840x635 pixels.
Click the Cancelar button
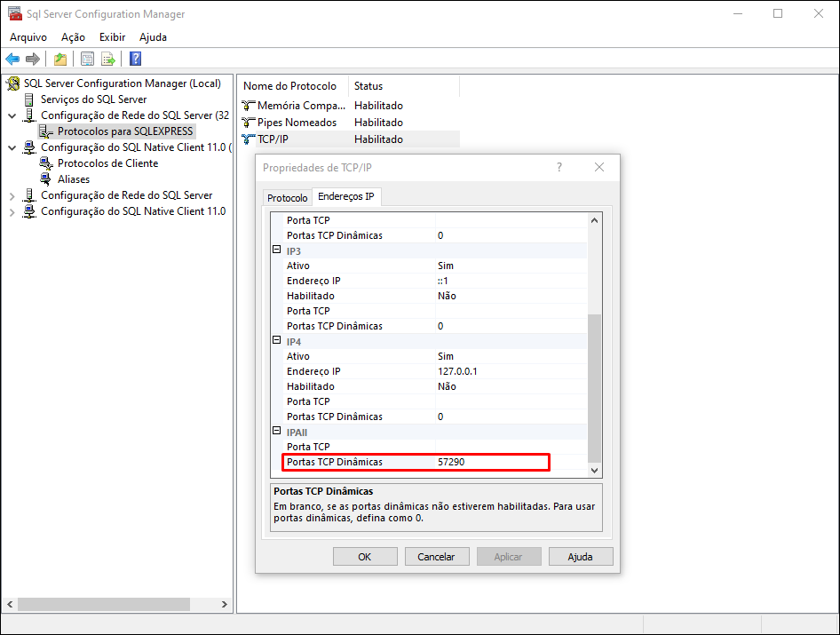pos(436,557)
